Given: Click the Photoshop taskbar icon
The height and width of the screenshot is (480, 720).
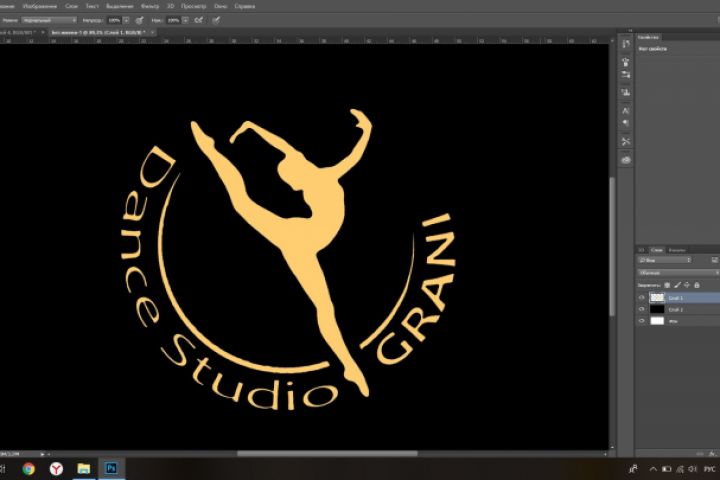Looking at the screenshot, I should coord(111,469).
